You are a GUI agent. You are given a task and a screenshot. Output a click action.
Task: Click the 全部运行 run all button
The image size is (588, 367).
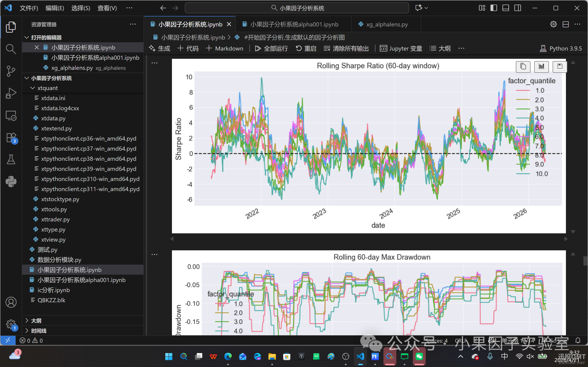pyautogui.click(x=271, y=48)
